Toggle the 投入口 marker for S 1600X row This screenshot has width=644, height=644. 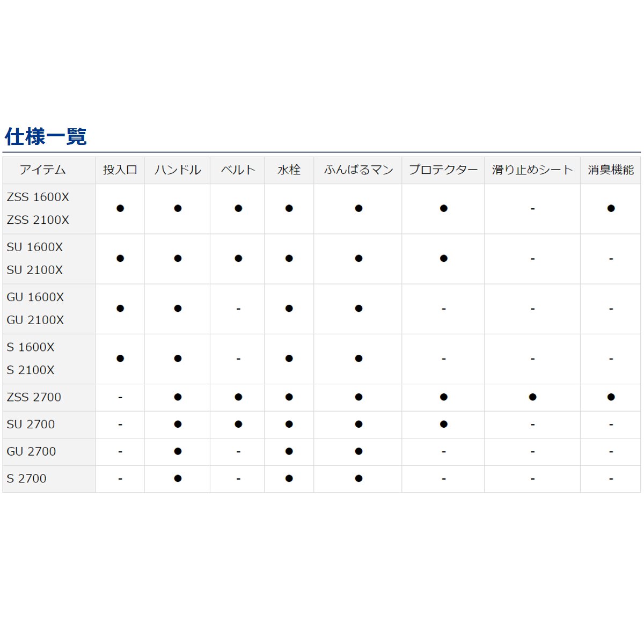point(120,358)
